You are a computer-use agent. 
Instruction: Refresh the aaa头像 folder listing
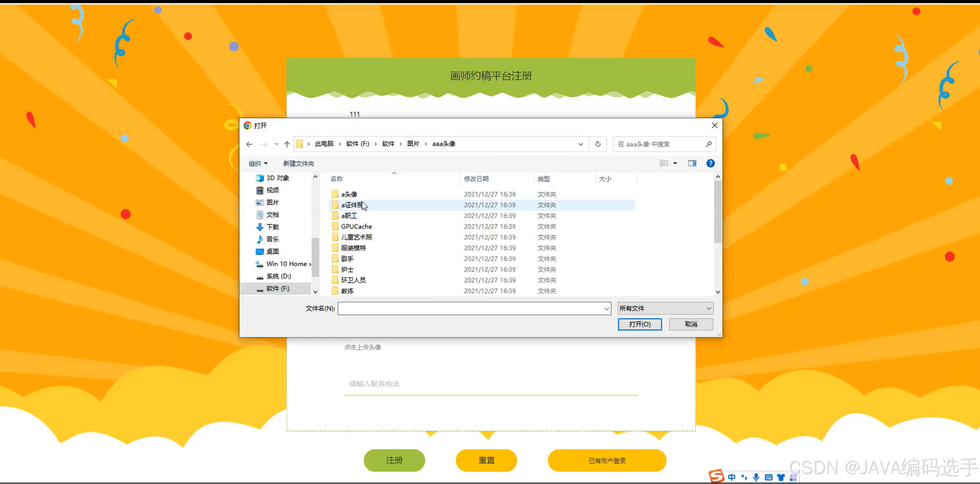tap(598, 144)
